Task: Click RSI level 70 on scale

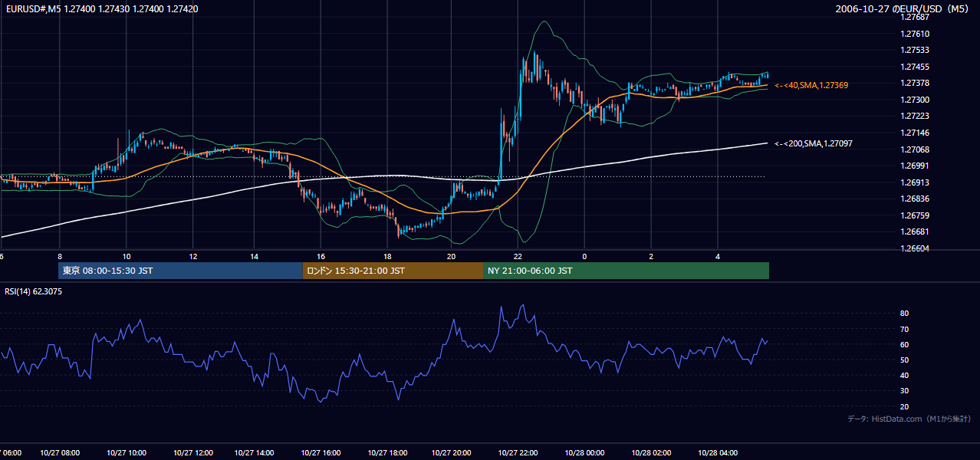Action: 904,329
